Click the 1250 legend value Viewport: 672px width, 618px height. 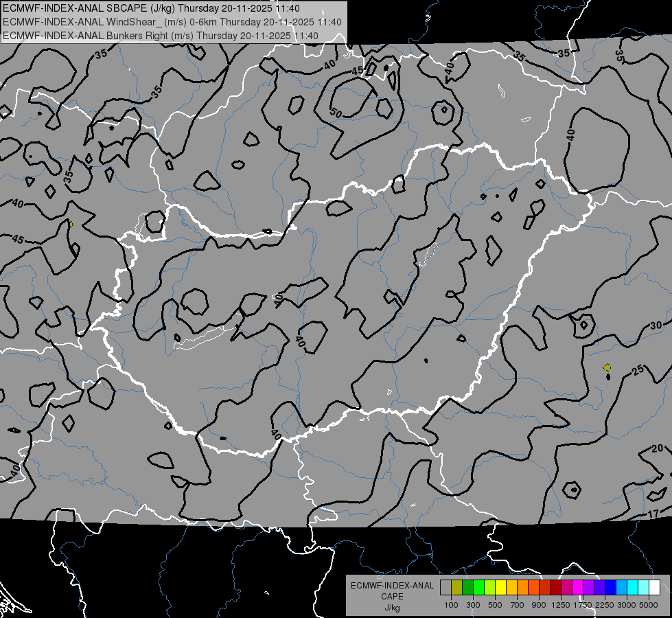pyautogui.click(x=561, y=605)
